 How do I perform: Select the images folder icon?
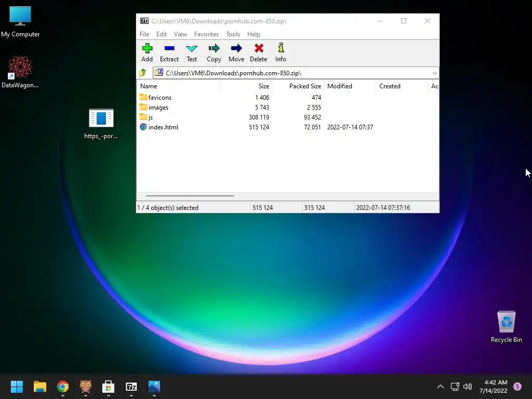pyautogui.click(x=143, y=107)
